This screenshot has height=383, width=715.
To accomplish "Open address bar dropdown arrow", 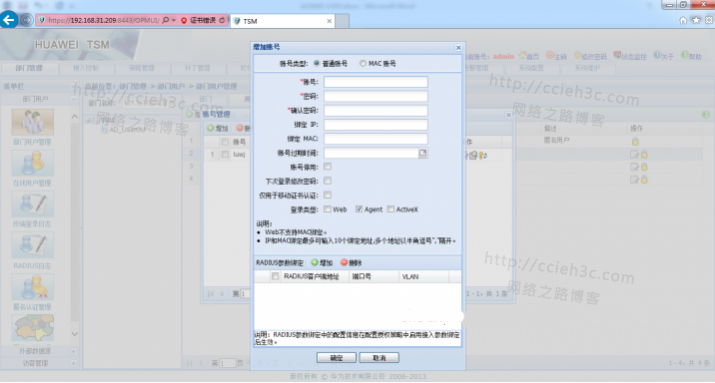I will 174,21.
